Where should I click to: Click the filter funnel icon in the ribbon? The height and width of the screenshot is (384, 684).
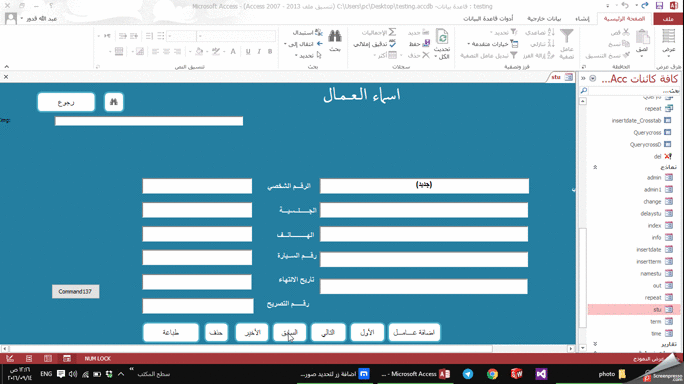[567, 36]
